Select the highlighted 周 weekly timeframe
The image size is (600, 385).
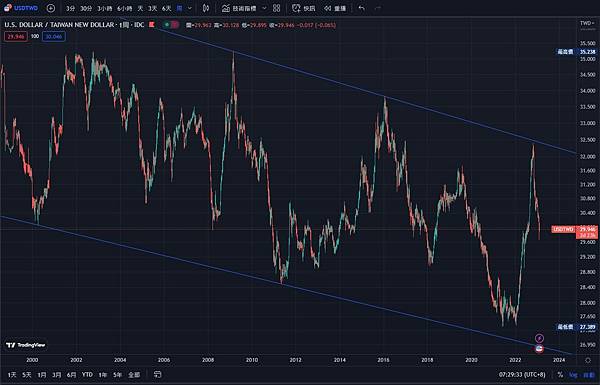(x=179, y=8)
